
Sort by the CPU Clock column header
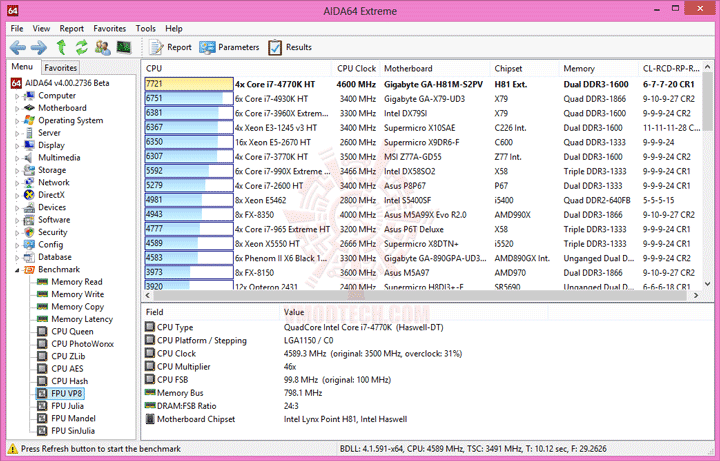(356, 68)
